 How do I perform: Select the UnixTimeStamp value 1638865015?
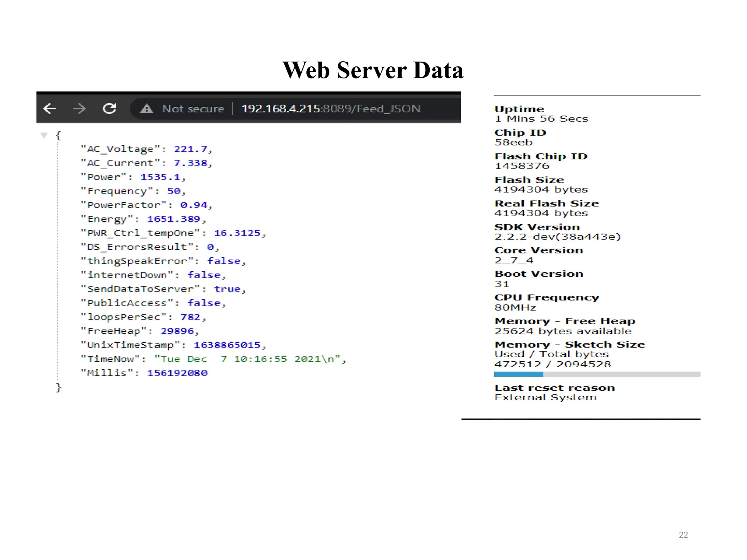227,345
